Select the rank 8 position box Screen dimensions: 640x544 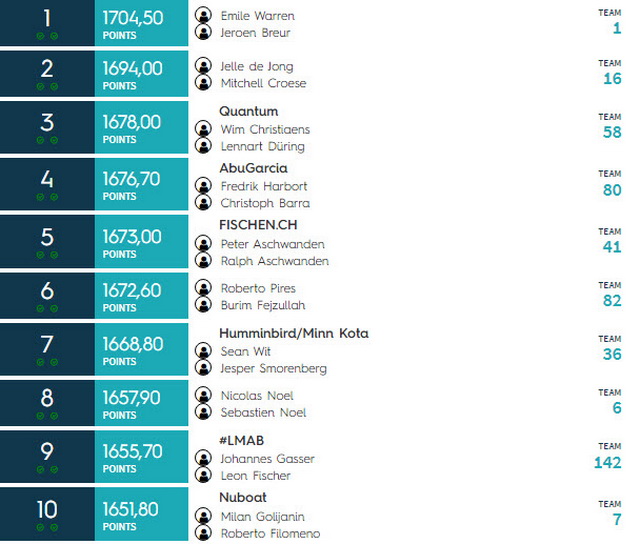click(x=47, y=403)
